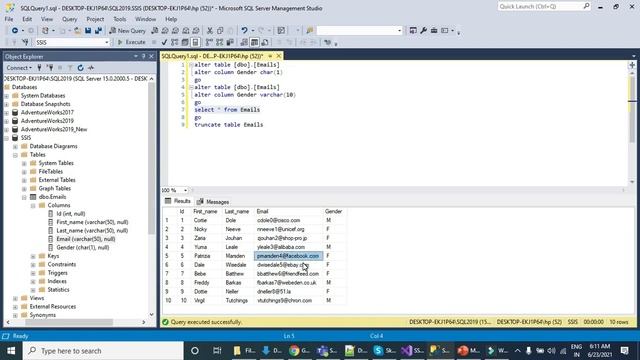Select Database Diagrams folder
The width and height of the screenshot is (640, 360).
pos(53,146)
